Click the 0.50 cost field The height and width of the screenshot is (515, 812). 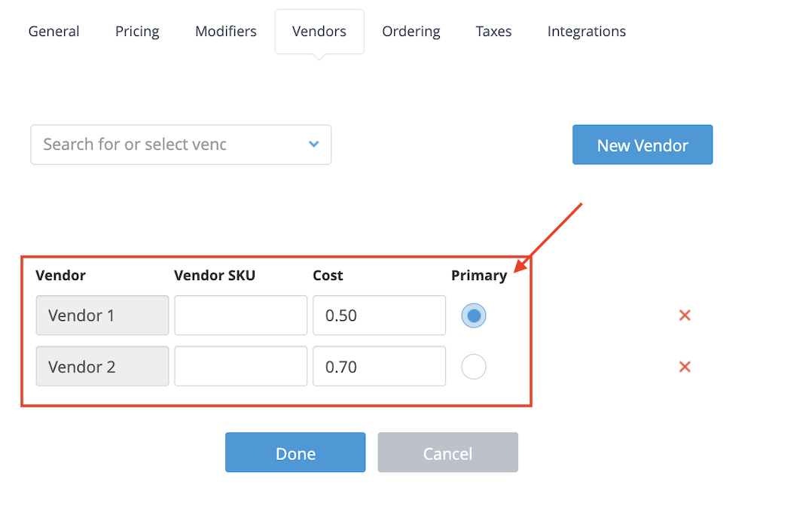(379, 315)
